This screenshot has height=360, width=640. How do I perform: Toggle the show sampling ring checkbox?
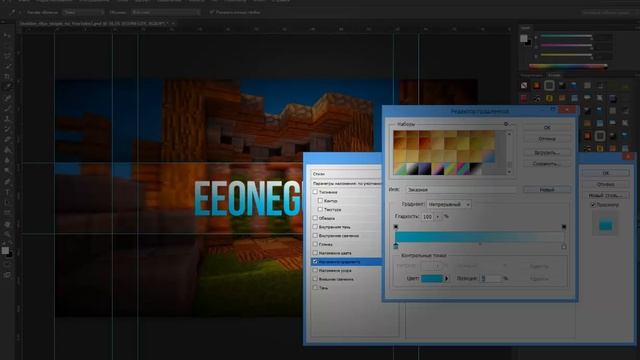pos(212,12)
